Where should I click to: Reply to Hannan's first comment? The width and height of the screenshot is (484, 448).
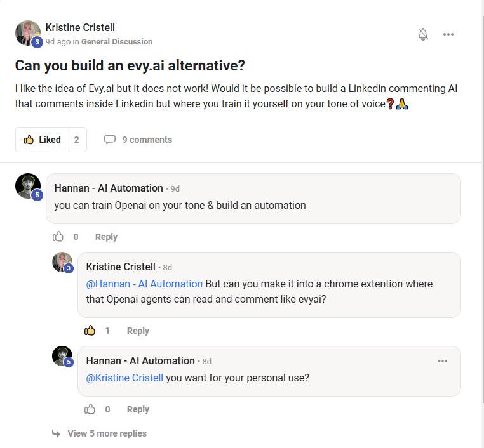tap(106, 237)
